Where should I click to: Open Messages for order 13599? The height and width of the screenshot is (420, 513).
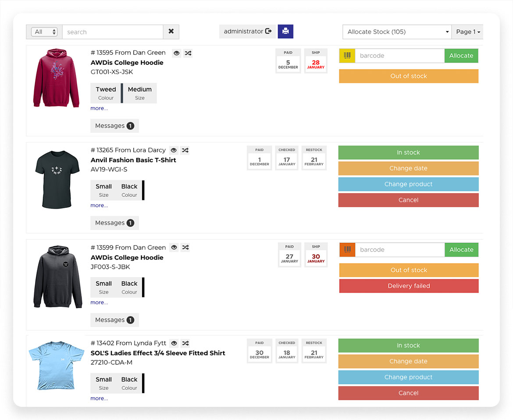[114, 320]
